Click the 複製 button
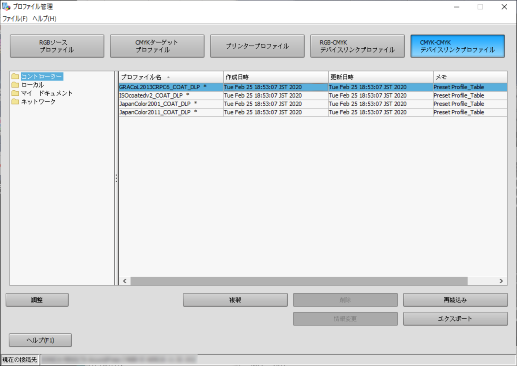 point(235,300)
